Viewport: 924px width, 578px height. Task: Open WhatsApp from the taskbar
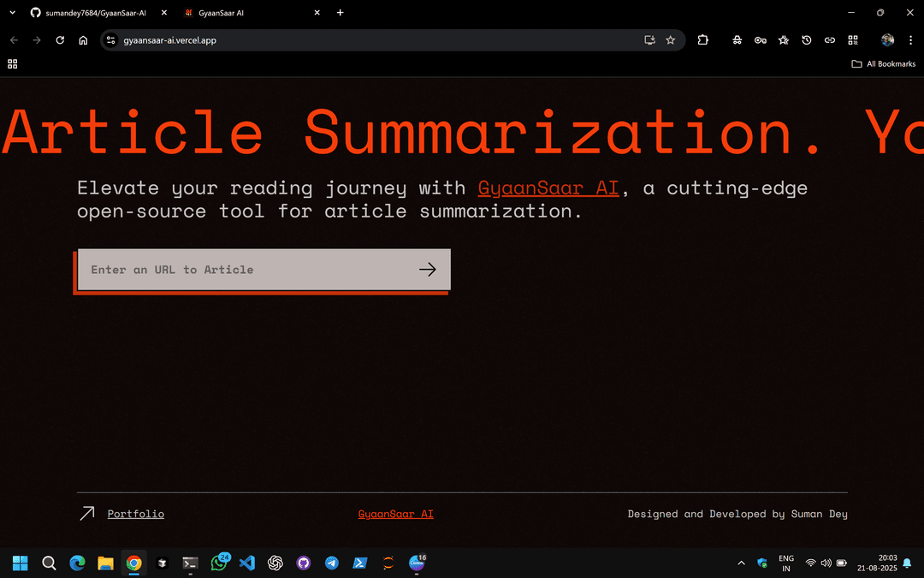click(219, 563)
